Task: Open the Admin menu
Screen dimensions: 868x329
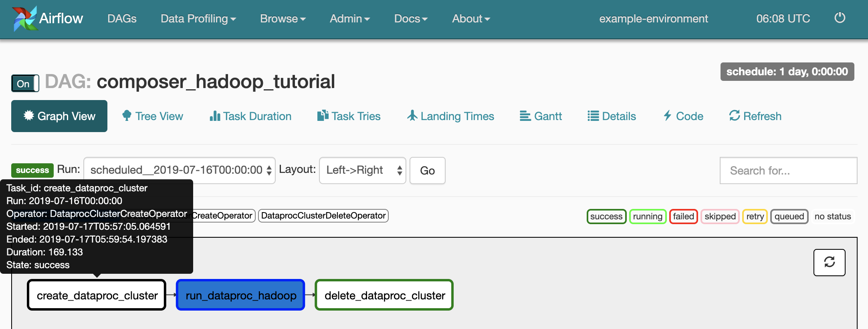Action: tap(349, 19)
